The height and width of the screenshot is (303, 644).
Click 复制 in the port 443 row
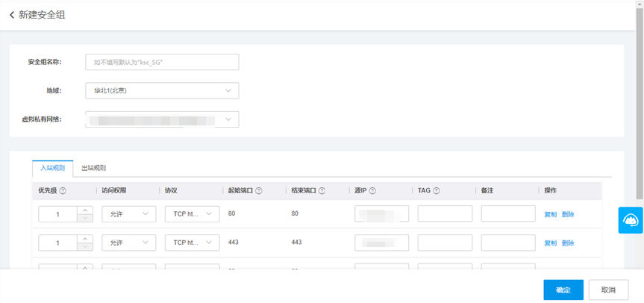551,243
